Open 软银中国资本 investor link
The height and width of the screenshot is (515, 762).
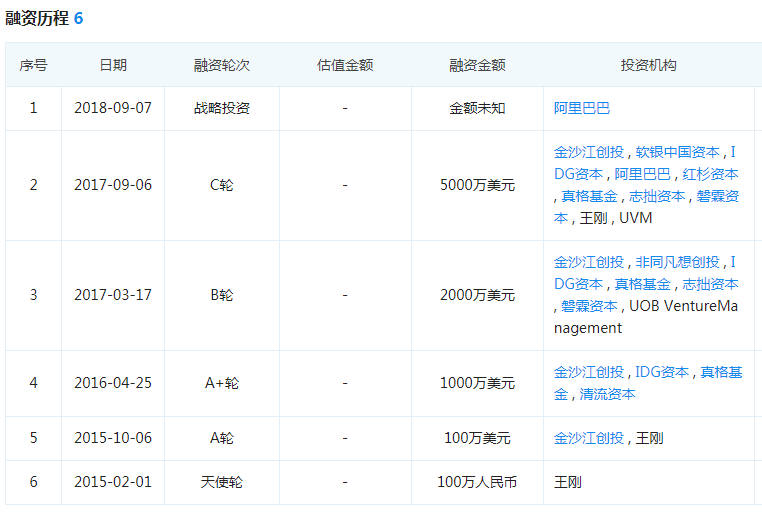click(678, 152)
